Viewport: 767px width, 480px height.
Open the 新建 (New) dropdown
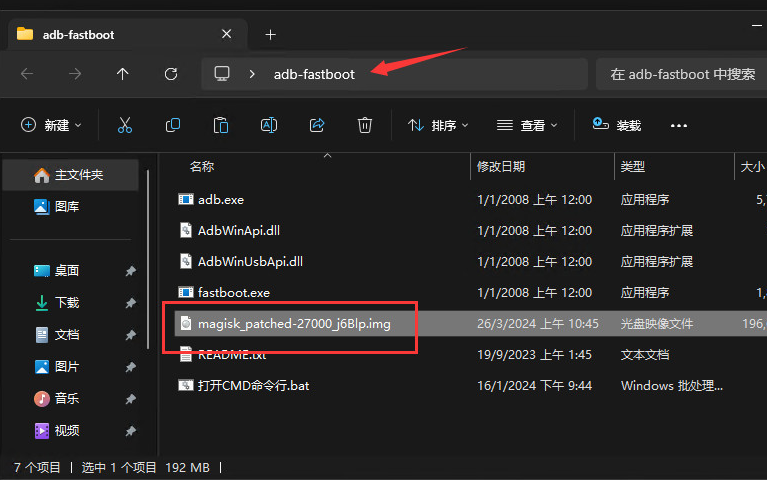pyautogui.click(x=51, y=125)
